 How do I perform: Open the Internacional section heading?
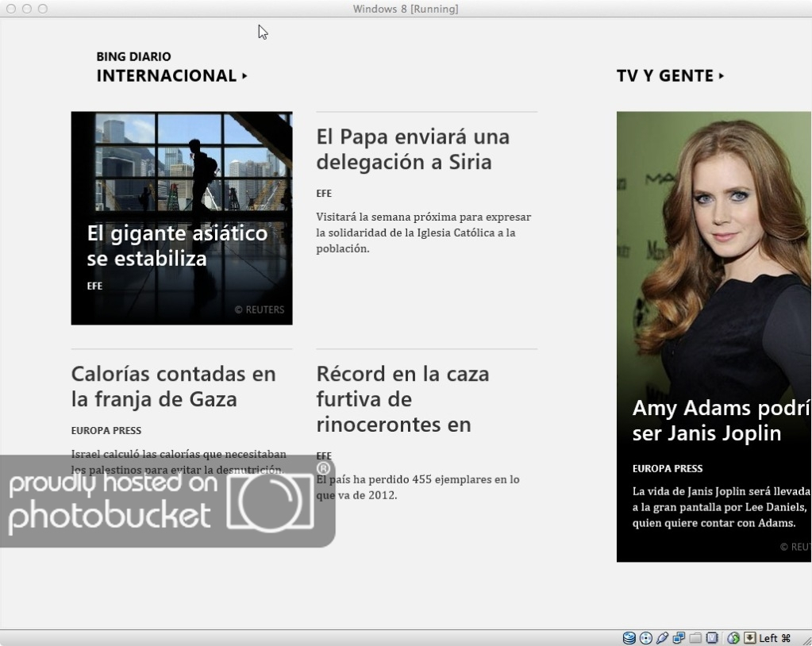coord(167,76)
